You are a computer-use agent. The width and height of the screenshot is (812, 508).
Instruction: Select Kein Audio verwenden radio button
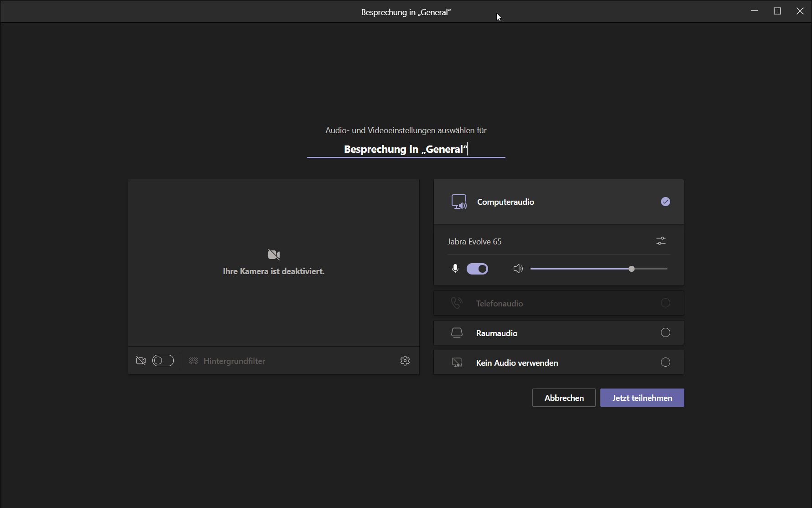tap(665, 363)
